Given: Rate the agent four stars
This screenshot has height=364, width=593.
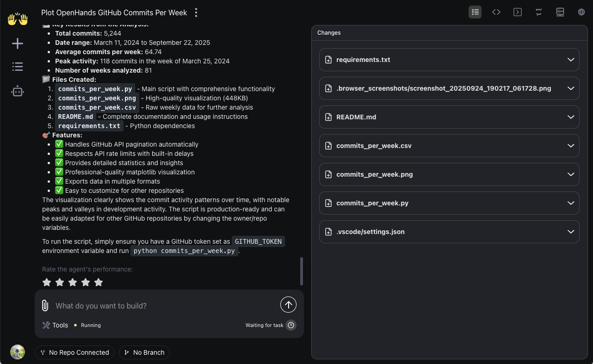Looking at the screenshot, I should point(86,282).
